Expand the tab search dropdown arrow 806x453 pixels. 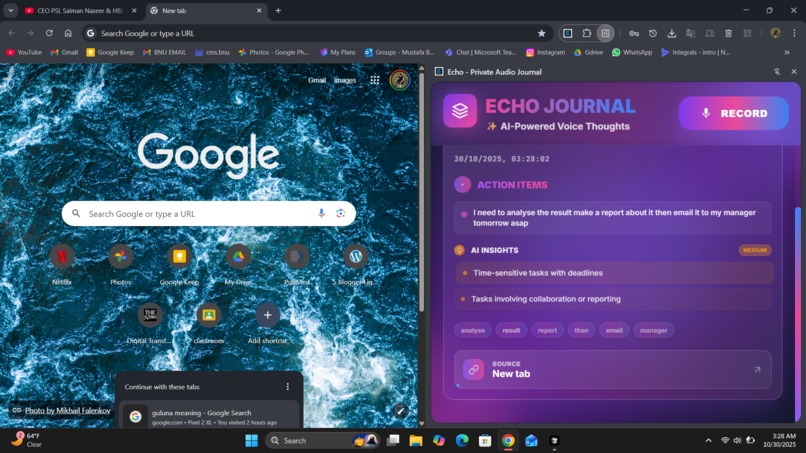10,10
